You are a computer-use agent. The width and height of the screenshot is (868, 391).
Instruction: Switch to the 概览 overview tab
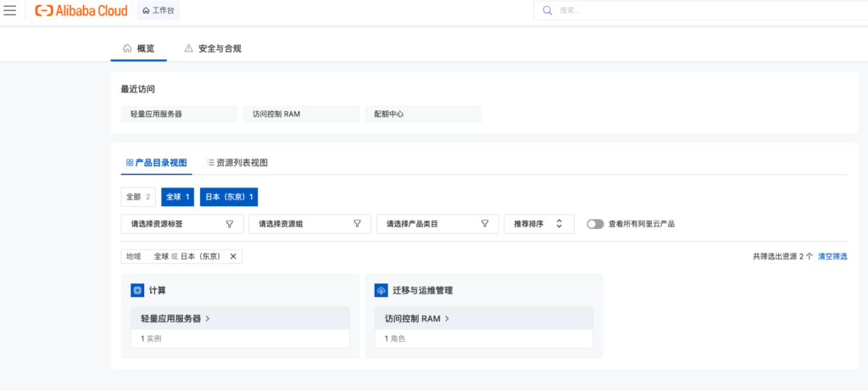click(x=139, y=48)
